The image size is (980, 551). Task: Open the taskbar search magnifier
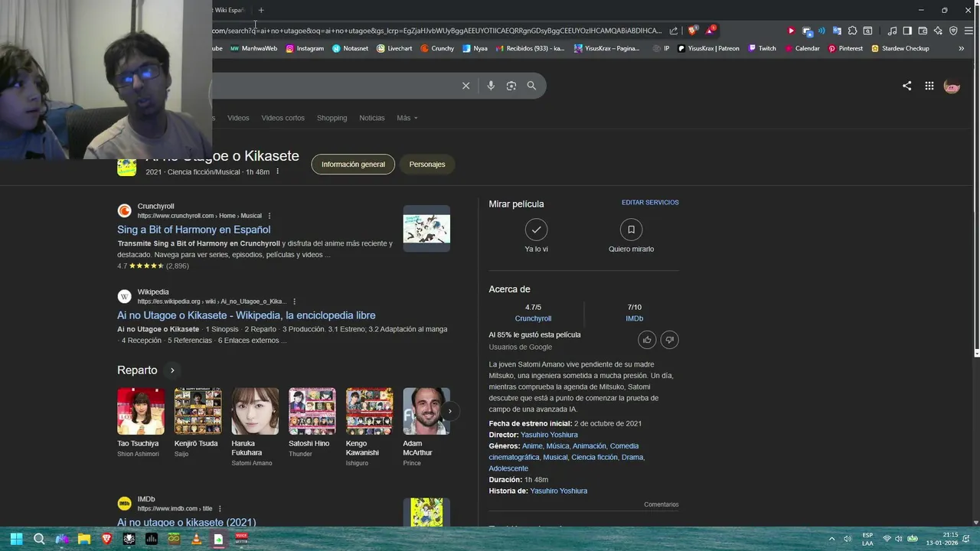coord(39,539)
